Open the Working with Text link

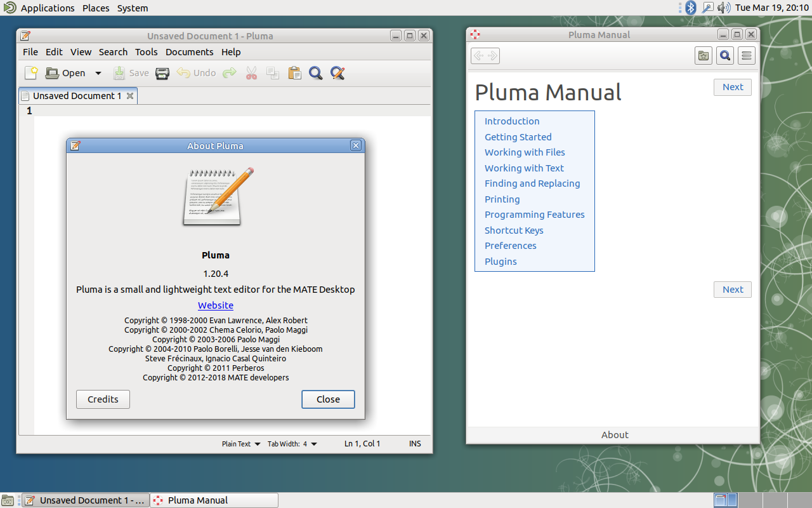(x=524, y=168)
